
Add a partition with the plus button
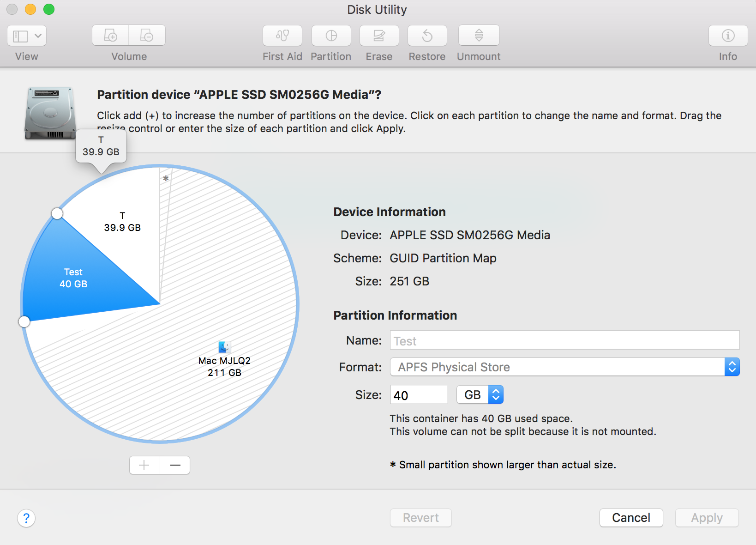coord(144,465)
